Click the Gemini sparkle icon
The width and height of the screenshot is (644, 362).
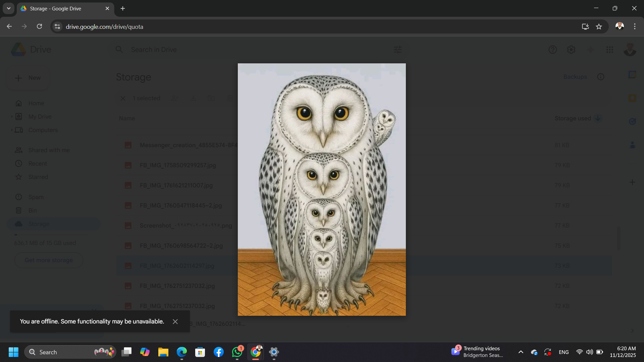590,50
